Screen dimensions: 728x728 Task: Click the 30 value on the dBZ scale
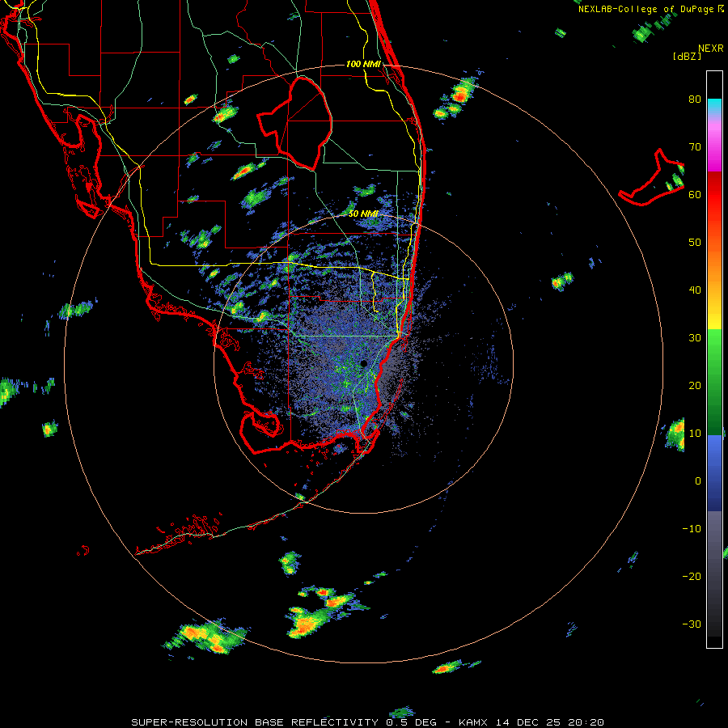695,338
